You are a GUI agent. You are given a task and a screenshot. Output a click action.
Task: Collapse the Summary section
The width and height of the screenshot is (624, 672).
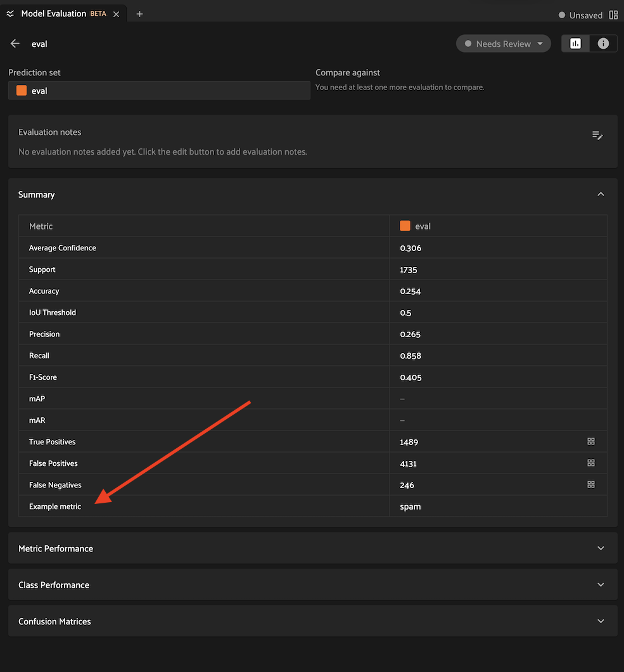pyautogui.click(x=601, y=194)
